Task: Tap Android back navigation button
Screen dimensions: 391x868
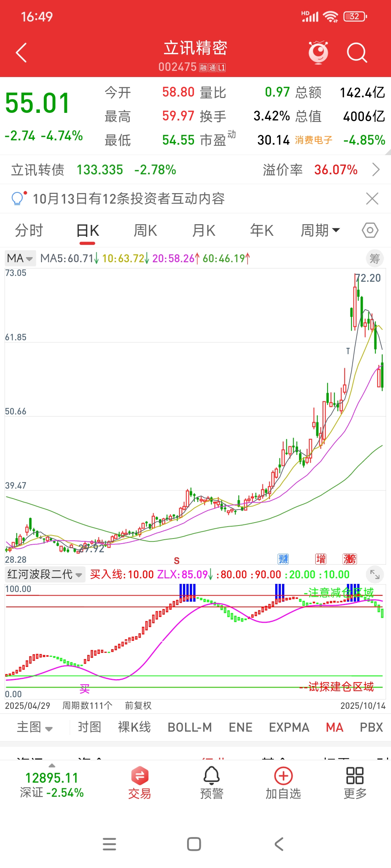Action: point(279,844)
